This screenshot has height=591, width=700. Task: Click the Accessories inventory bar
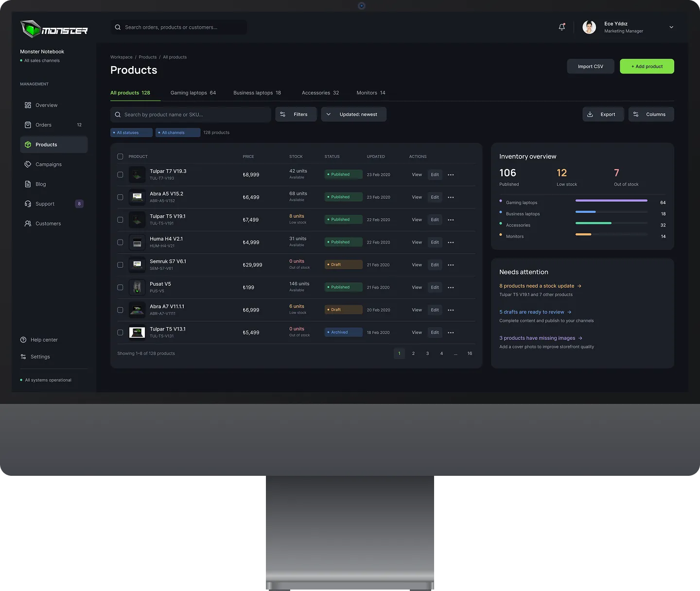pos(611,223)
